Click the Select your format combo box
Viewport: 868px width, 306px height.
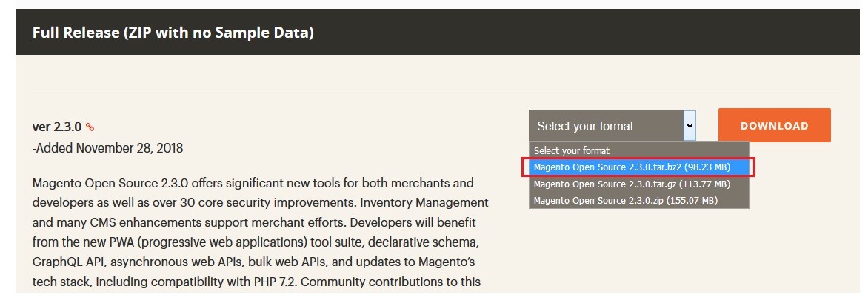point(612,126)
